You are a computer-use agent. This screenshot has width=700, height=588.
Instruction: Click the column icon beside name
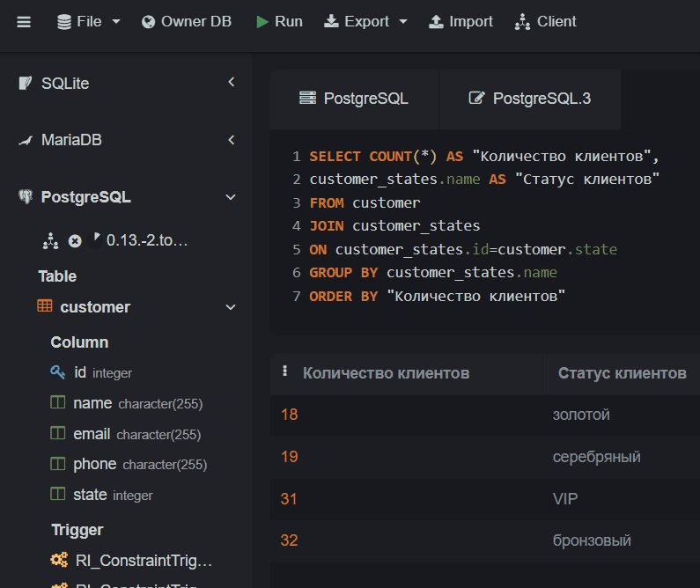click(57, 402)
